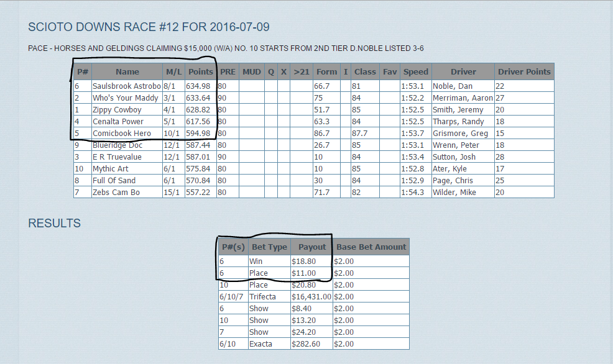
Task: Click points value 628.82
Action: point(198,110)
